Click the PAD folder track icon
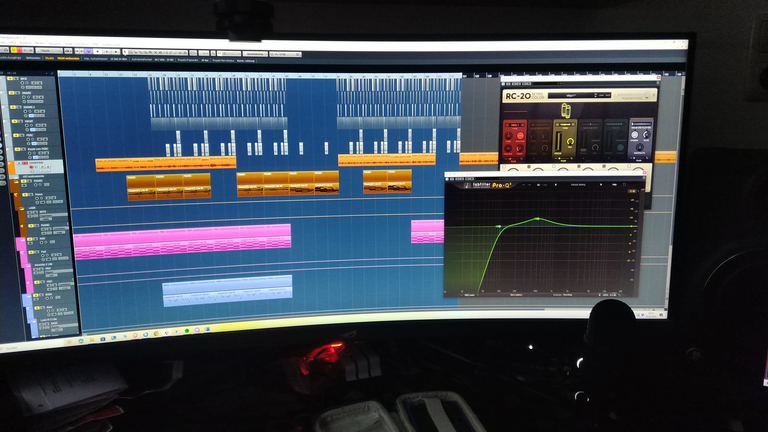This screenshot has width=768, height=432. point(22,240)
